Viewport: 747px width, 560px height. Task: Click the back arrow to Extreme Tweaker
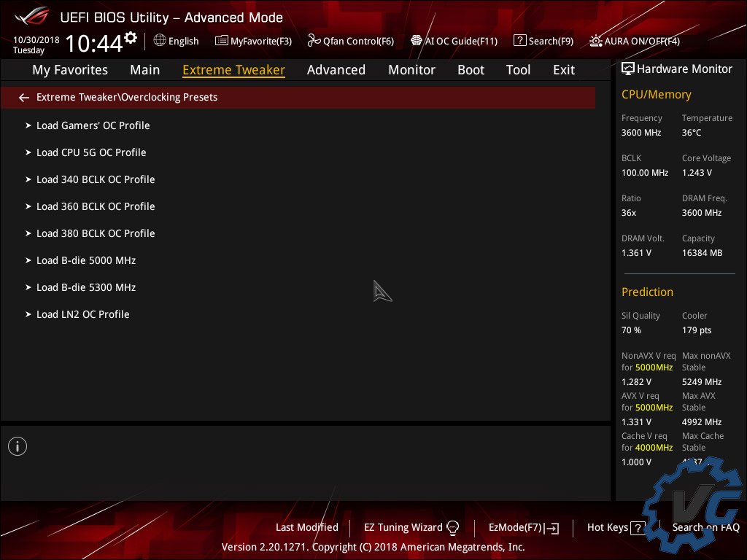(24, 98)
